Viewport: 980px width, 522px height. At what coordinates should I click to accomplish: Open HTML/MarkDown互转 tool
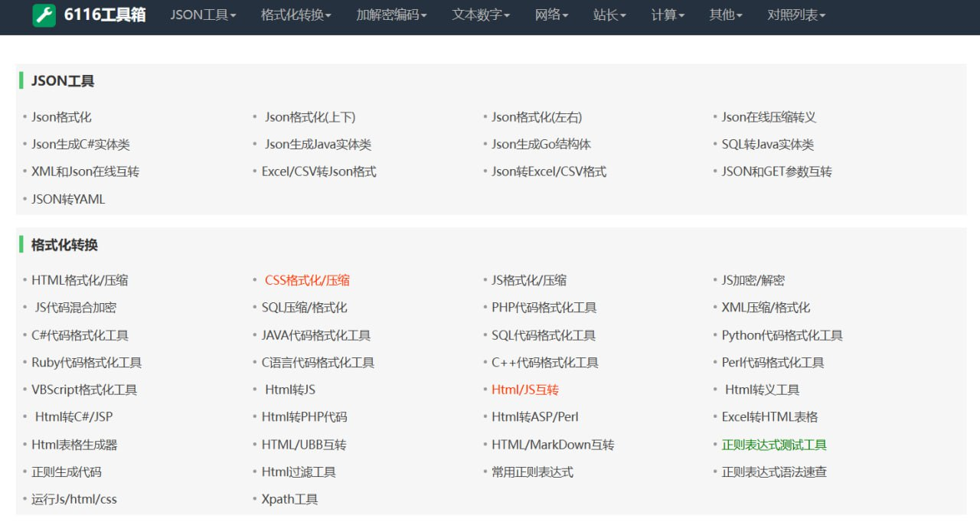(x=553, y=445)
